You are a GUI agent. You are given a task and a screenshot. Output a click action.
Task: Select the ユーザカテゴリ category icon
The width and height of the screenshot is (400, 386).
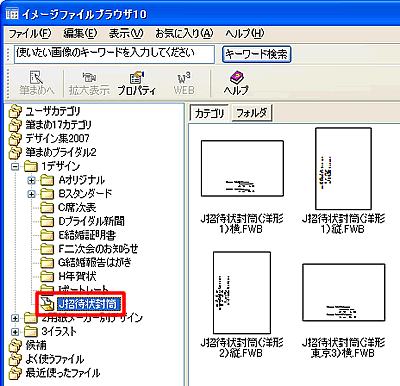15,112
